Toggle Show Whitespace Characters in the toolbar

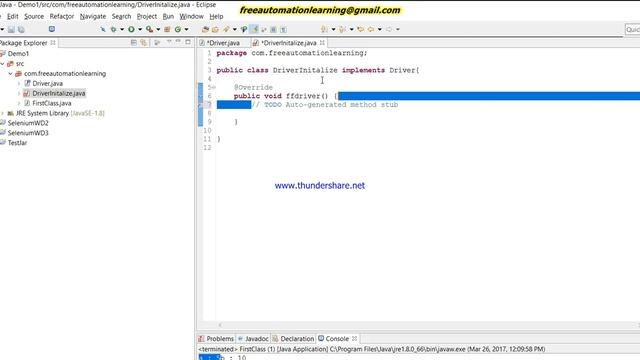pyautogui.click(x=283, y=29)
